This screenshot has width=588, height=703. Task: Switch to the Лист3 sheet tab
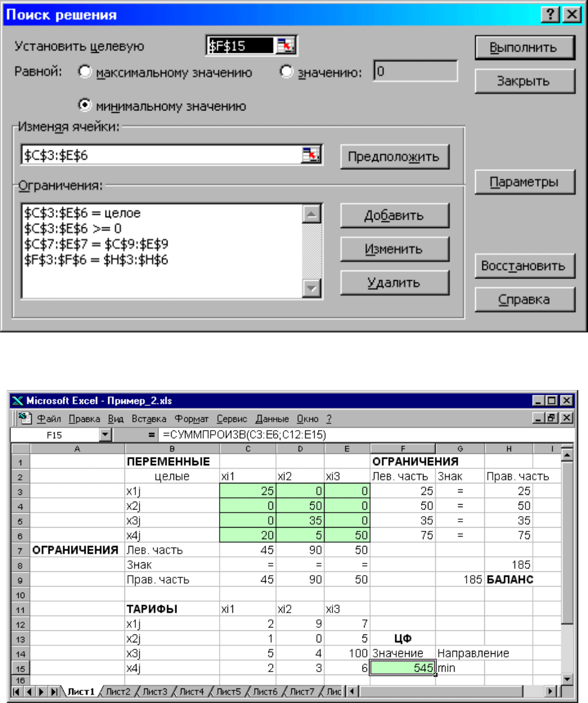(x=155, y=692)
